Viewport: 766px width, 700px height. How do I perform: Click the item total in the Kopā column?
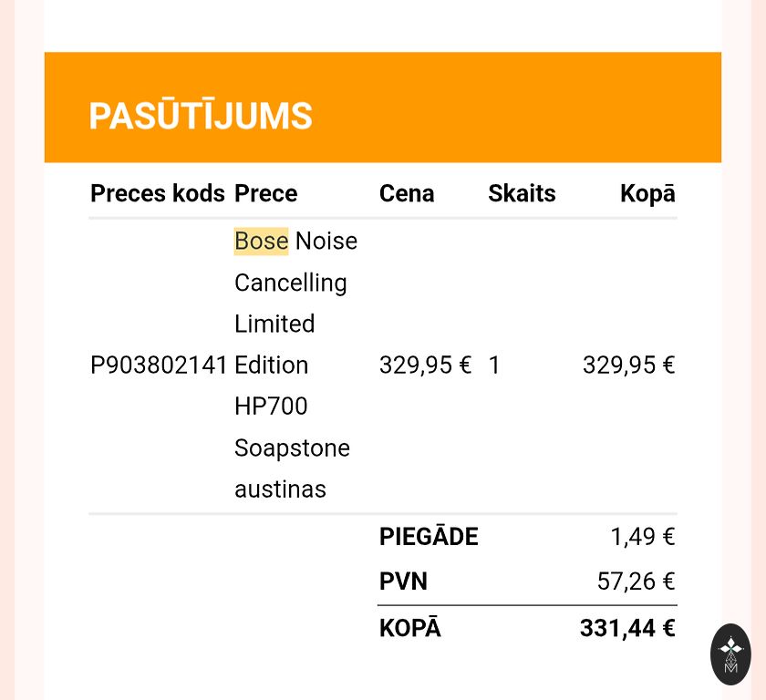pyautogui.click(x=628, y=365)
